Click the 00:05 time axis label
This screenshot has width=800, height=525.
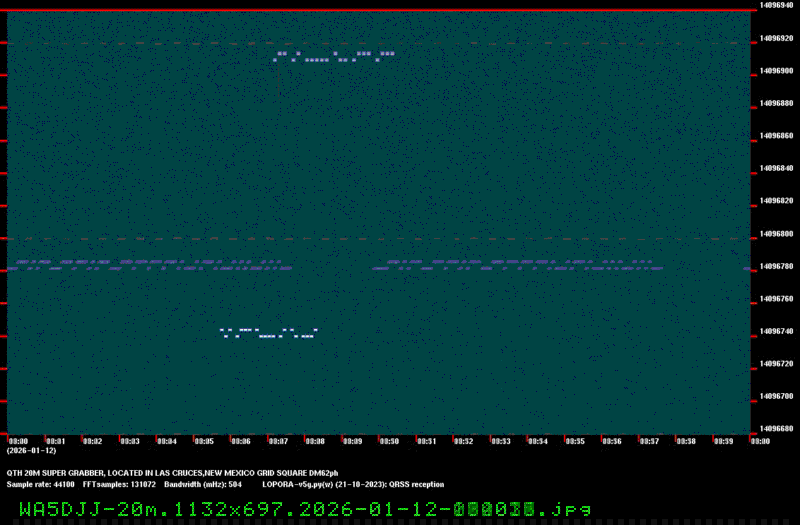tap(204, 441)
